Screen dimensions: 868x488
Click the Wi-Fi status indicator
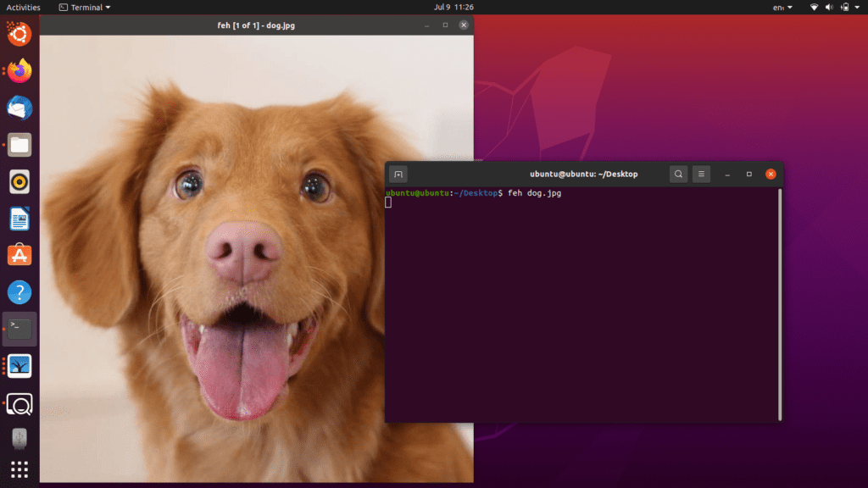(x=813, y=7)
